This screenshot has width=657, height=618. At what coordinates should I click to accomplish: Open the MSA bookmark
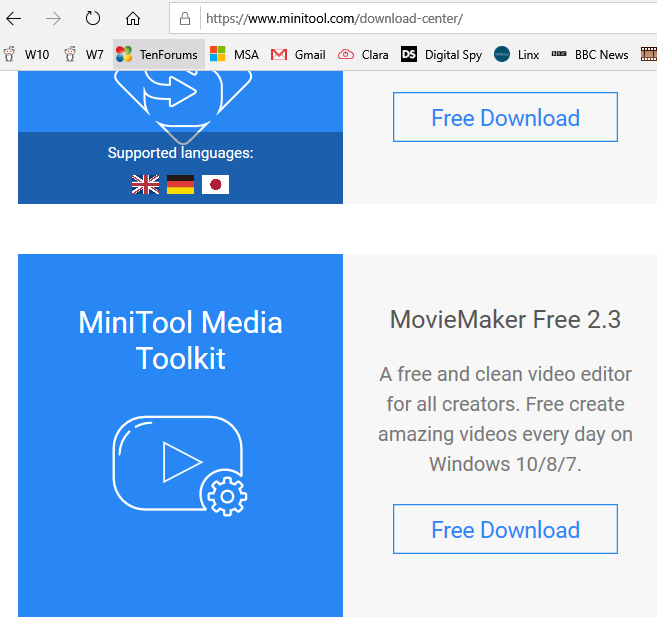pyautogui.click(x=235, y=54)
